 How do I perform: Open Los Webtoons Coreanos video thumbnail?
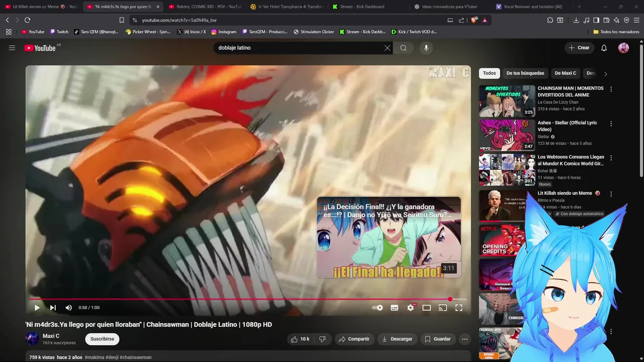(x=507, y=170)
